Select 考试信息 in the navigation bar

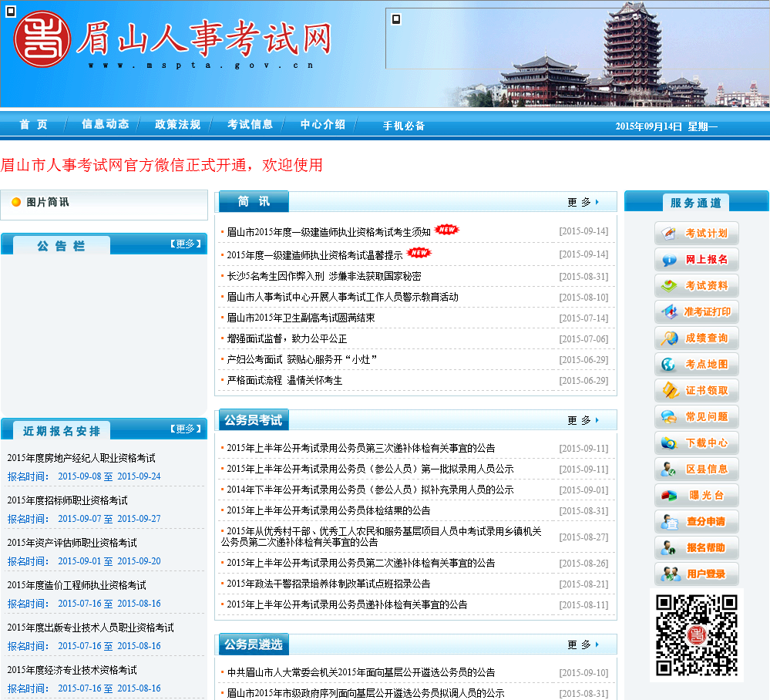(250, 124)
